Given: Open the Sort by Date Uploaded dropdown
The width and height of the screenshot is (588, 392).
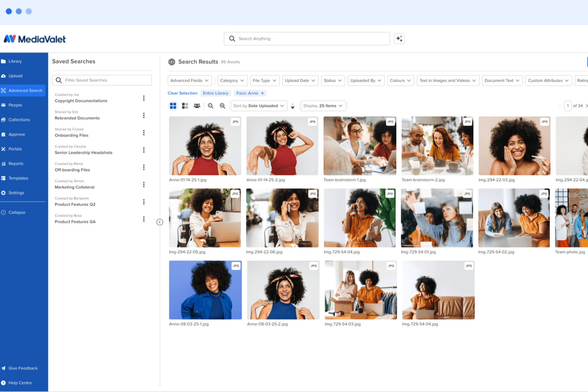Looking at the screenshot, I should 258,106.
